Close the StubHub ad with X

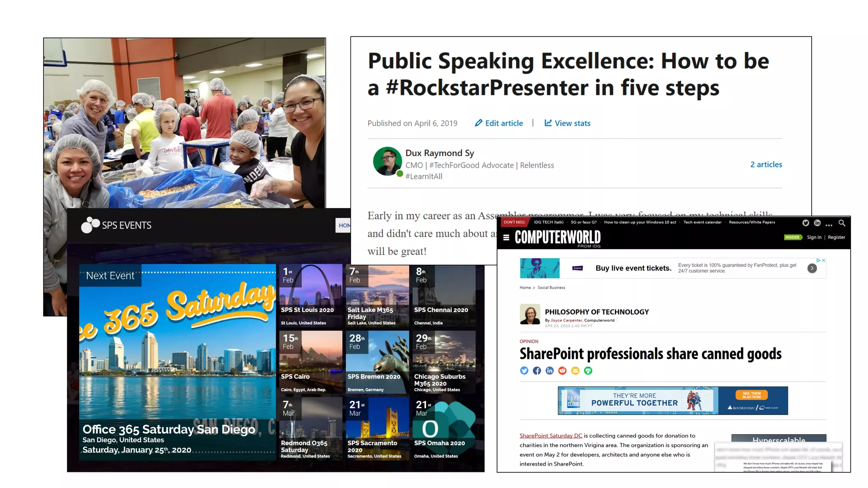coord(823,261)
